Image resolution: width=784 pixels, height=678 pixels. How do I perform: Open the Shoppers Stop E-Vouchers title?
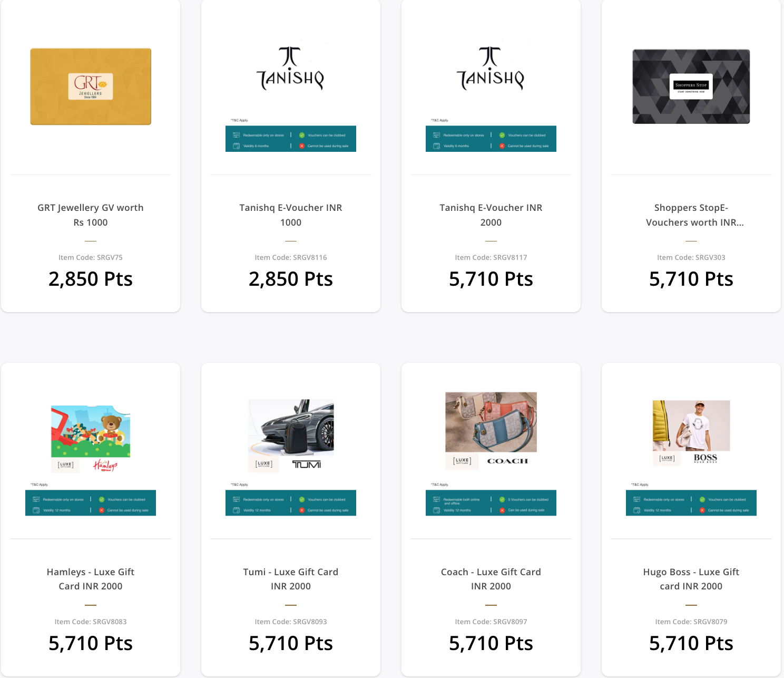pos(691,215)
